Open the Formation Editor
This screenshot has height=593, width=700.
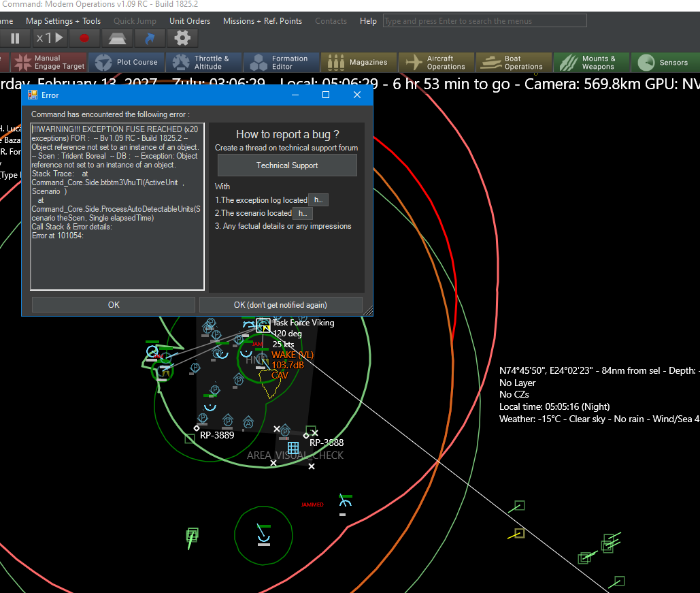[282, 62]
